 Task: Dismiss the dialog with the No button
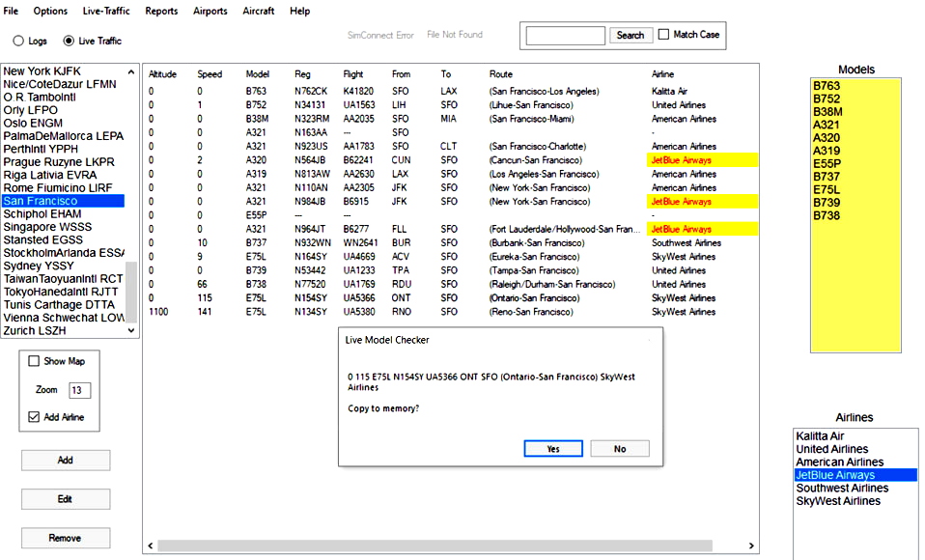(x=619, y=447)
